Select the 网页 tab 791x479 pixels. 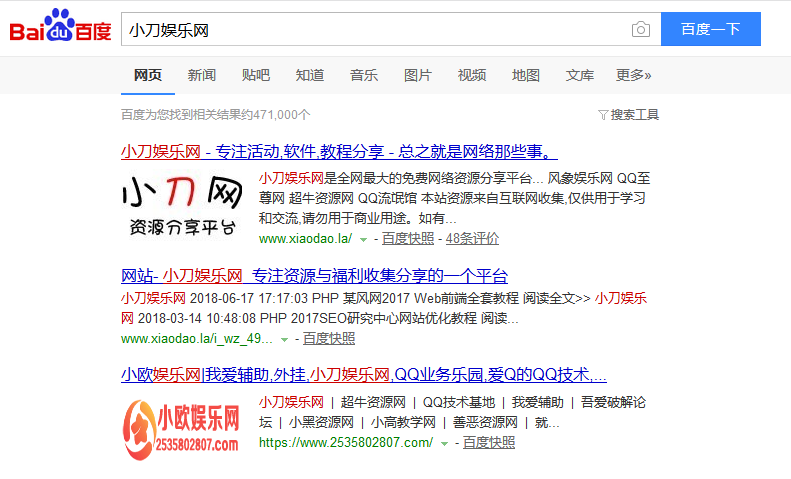(x=148, y=75)
